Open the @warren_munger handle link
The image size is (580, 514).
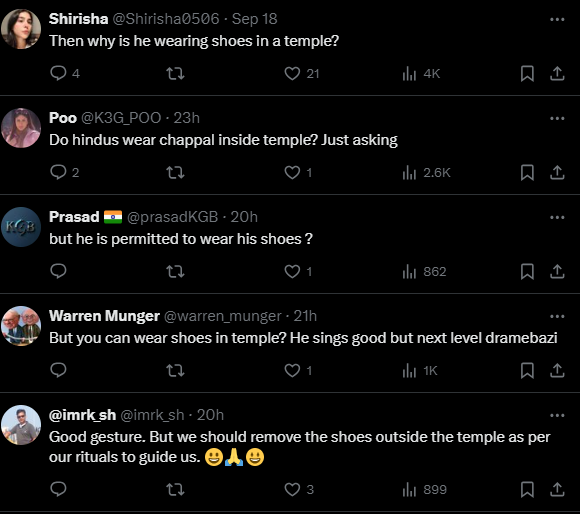[x=222, y=316]
